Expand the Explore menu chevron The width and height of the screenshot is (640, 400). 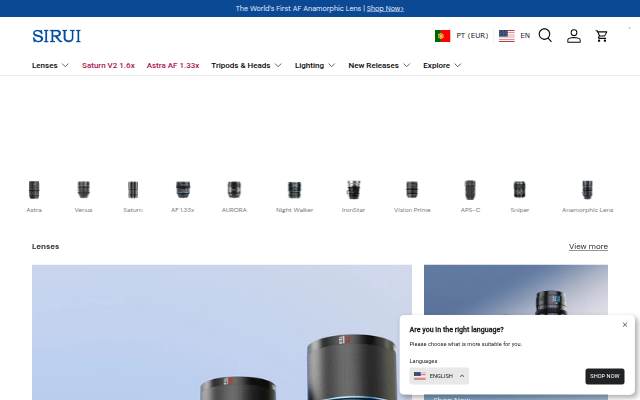(458, 65)
